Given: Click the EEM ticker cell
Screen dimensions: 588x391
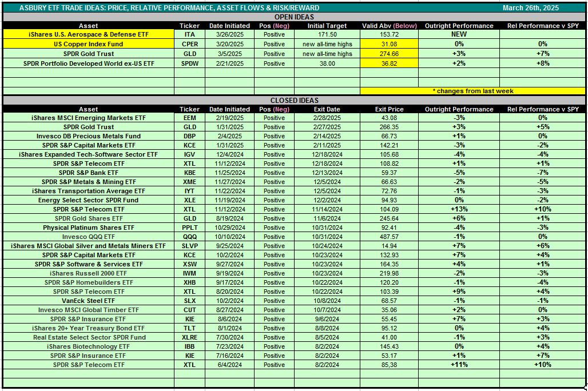Looking at the screenshot, I should click(189, 118).
